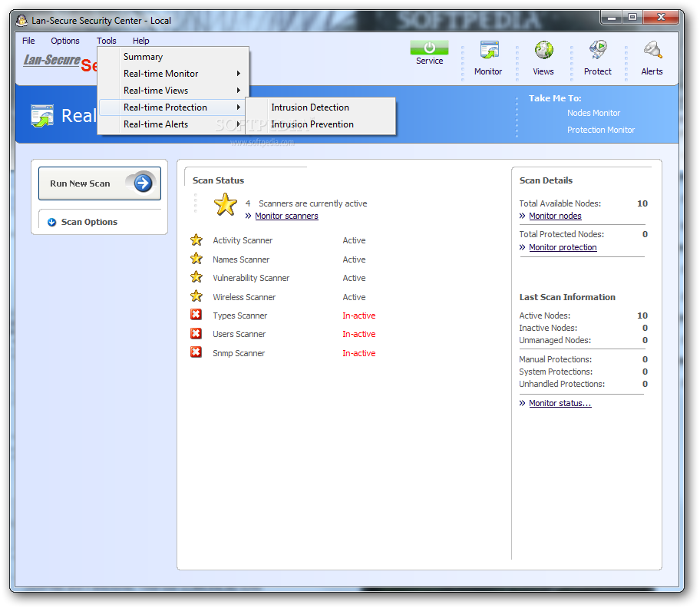
Task: Expand the Real-time Views submenu arrow
Action: coord(239,90)
